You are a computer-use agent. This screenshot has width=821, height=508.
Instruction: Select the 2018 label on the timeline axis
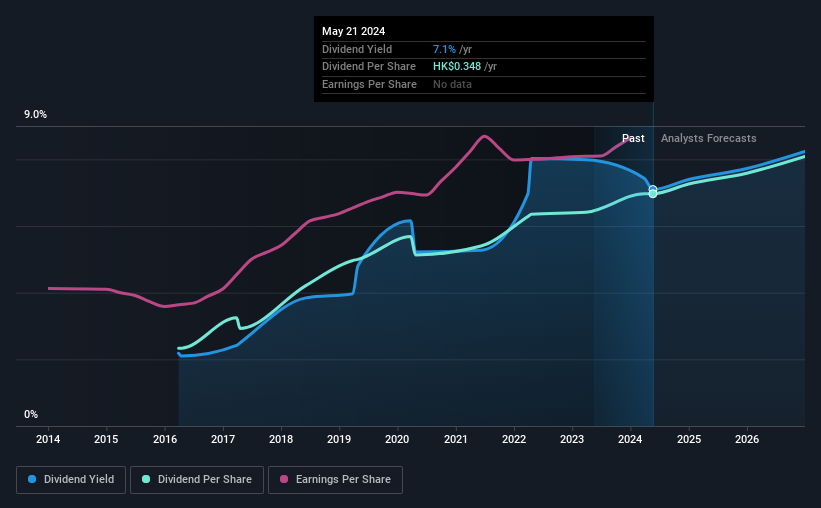(281, 439)
